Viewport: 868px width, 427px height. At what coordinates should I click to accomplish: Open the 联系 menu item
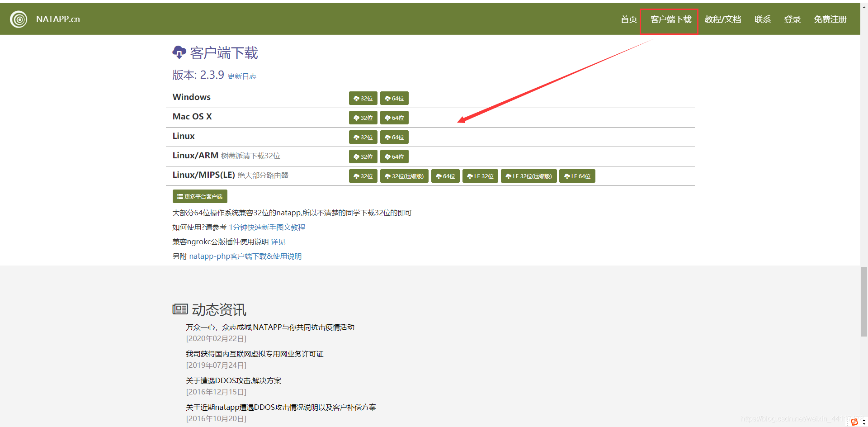(x=762, y=19)
